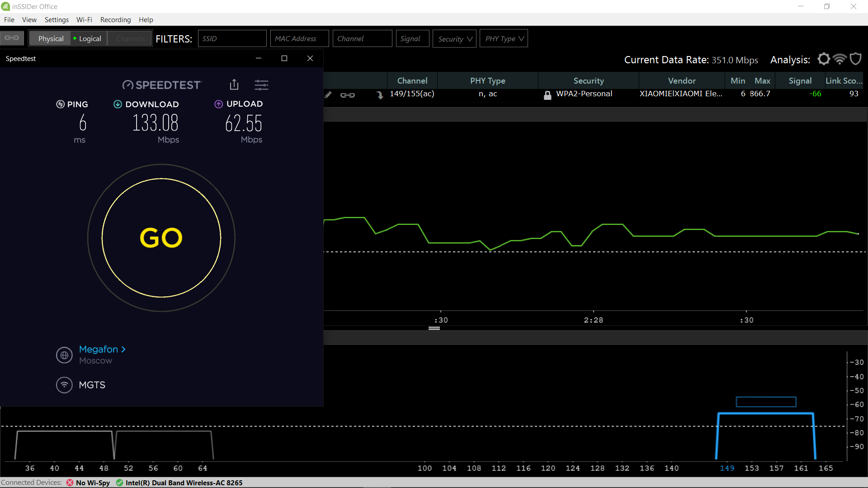Screen dimensions: 868x488
Task: Switch to Logical view tab
Action: pos(89,39)
